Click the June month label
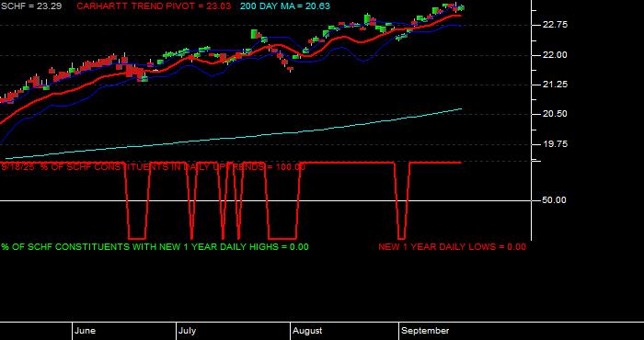The image size is (644, 340). pyautogui.click(x=86, y=331)
